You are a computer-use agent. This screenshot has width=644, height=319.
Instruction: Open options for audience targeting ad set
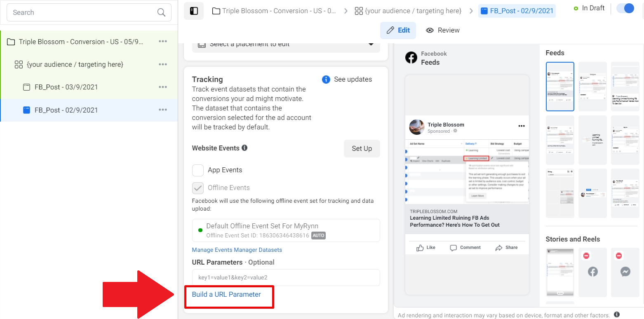(163, 64)
